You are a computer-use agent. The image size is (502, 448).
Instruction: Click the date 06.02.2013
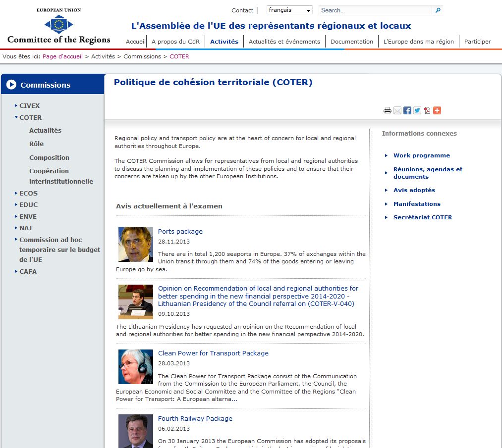click(x=174, y=429)
